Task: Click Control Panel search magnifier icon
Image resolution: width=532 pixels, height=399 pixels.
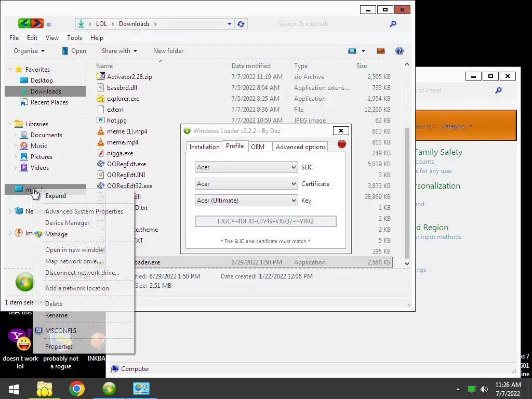Action: (x=498, y=90)
